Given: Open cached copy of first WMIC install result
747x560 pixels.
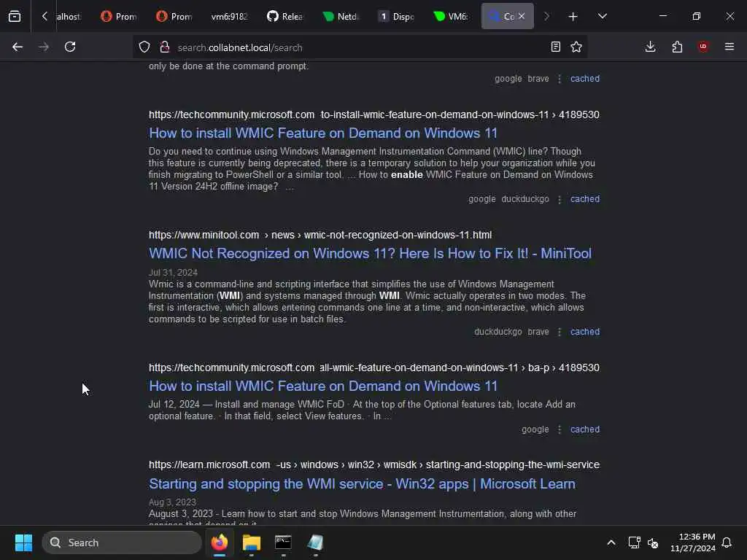Looking at the screenshot, I should [585, 199].
